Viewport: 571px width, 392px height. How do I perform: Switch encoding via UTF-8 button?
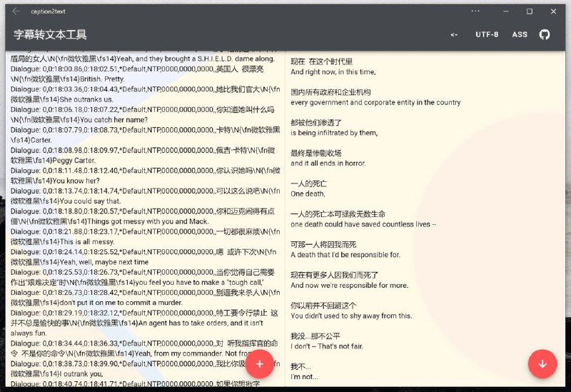click(487, 34)
